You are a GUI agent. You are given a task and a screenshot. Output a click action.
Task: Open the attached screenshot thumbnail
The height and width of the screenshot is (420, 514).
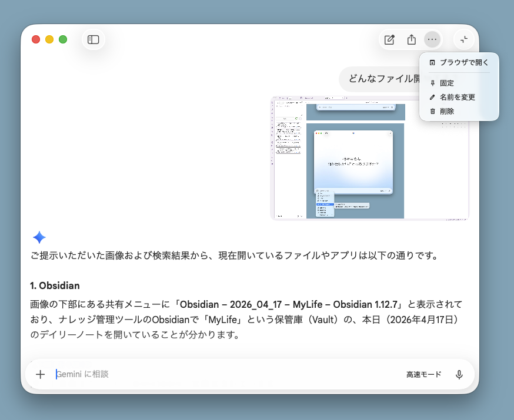tap(369, 159)
